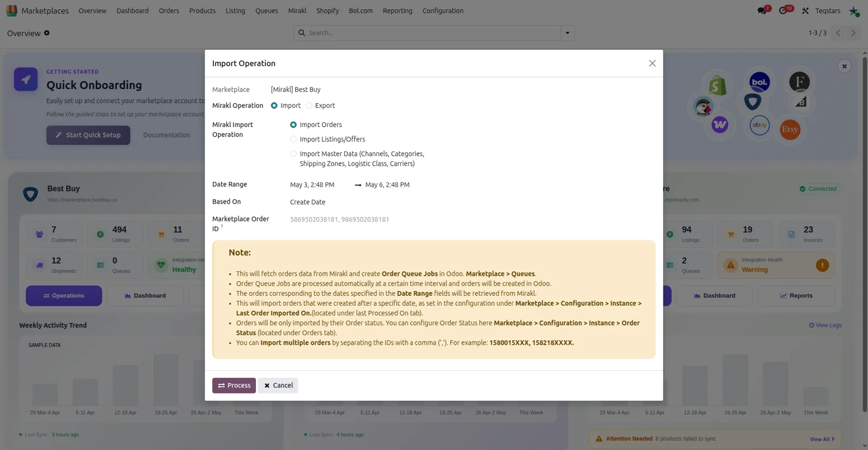The height and width of the screenshot is (450, 868).
Task: Click the Best Buy card Dashboard button
Action: [x=145, y=296]
